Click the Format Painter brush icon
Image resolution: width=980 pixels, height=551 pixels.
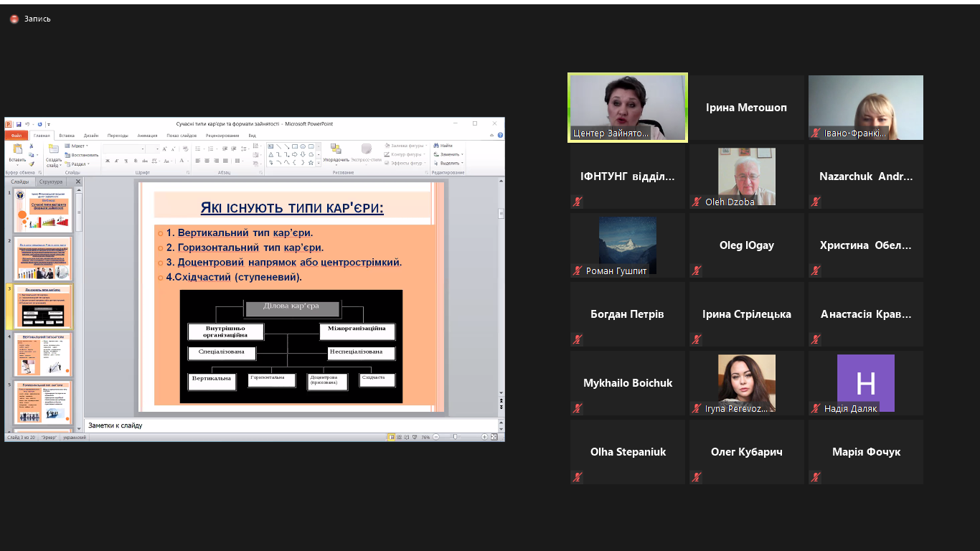click(31, 164)
